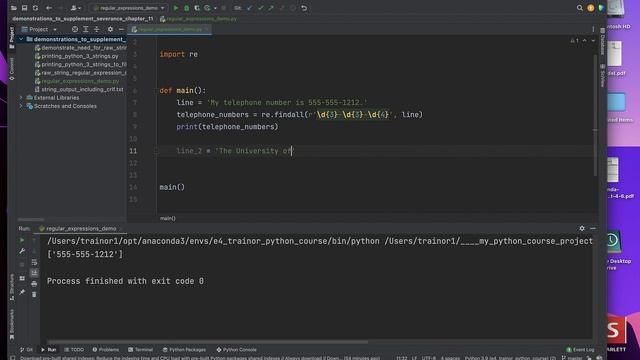Open the regular_expressions_demo run configuration dropdown
Image resolution: width=640 pixels, height=360 pixels.
[129, 8]
